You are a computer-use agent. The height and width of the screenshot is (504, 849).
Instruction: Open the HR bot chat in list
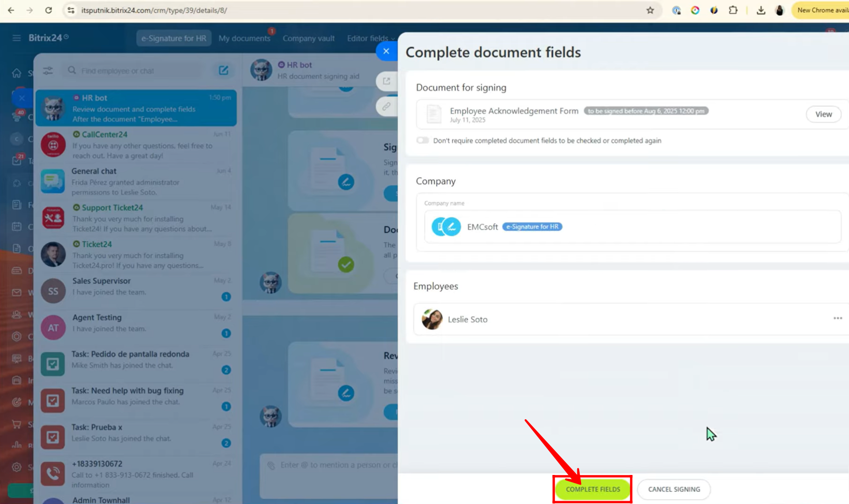[136, 108]
